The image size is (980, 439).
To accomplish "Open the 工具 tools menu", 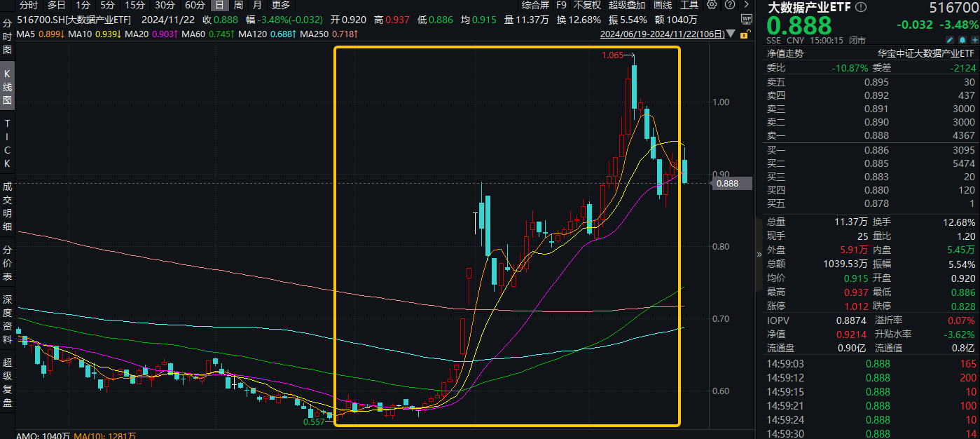I will tap(689, 5).
